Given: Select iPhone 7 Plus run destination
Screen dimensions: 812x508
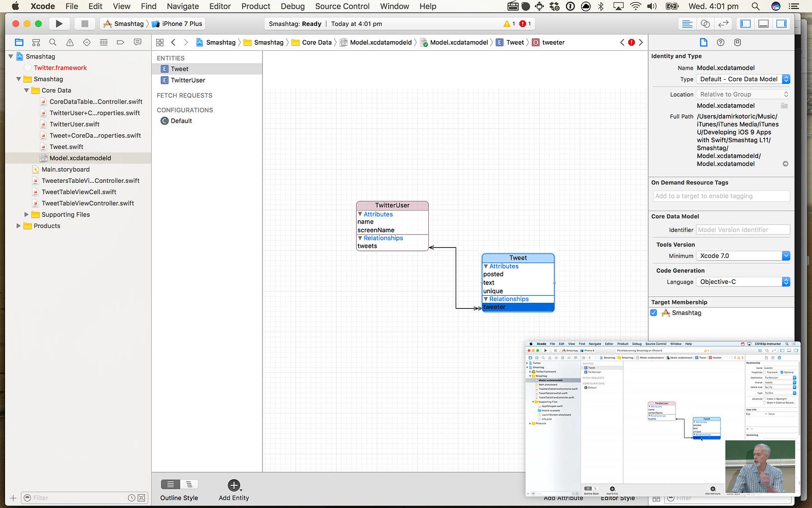Looking at the screenshot, I should 177,24.
